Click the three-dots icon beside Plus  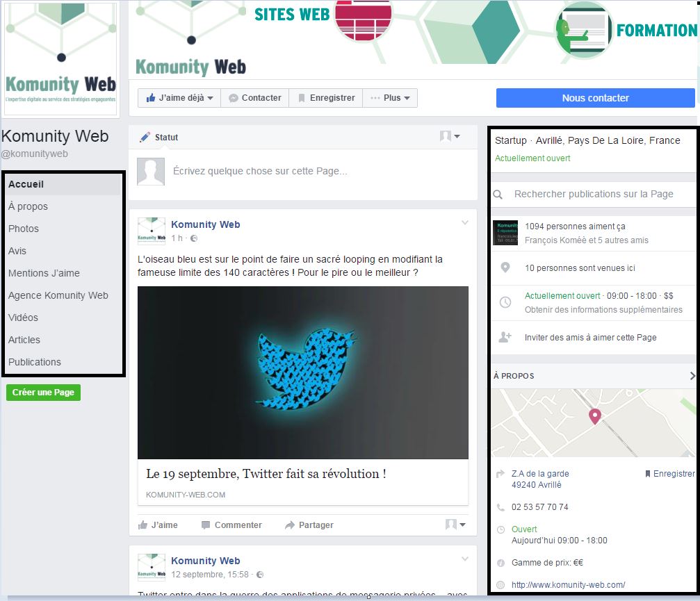[x=375, y=98]
